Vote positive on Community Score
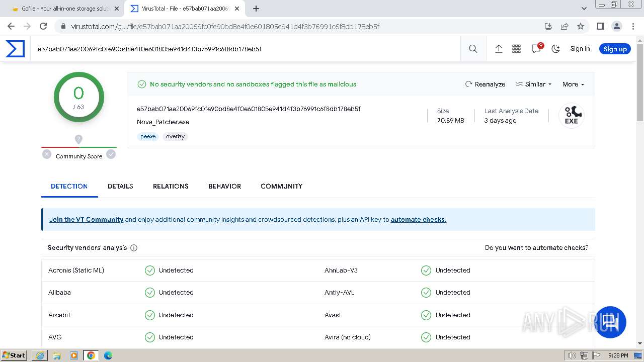 tap(111, 154)
